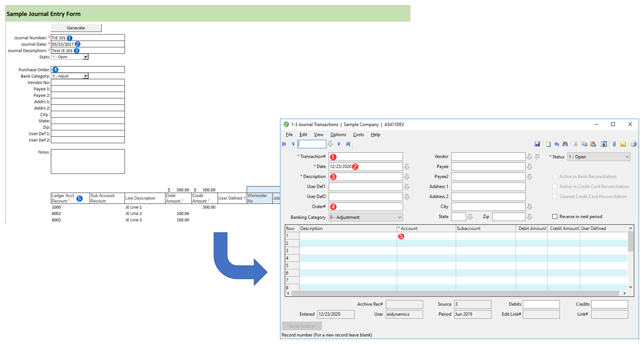Screen dimensions: 644x345
Task: Click the binoculars find icon
Action: click(564, 144)
